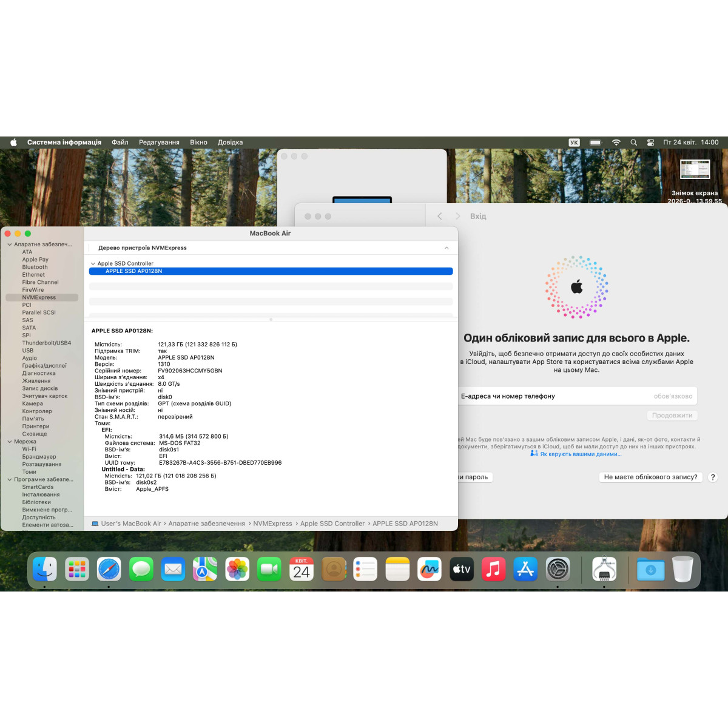Image resolution: width=728 pixels, height=728 pixels.
Task: Select Сховище in the sidebar
Action: 35,434
